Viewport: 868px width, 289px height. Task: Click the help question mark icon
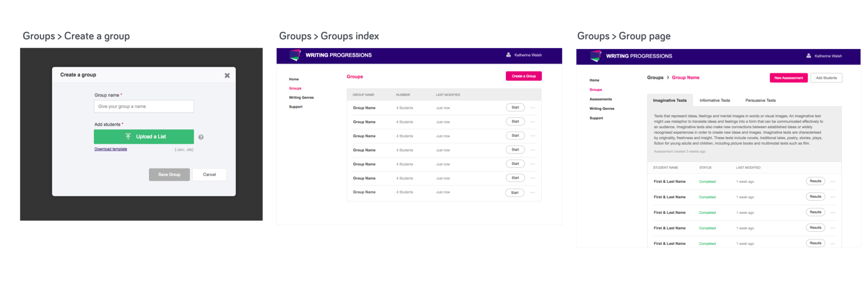[x=201, y=137]
